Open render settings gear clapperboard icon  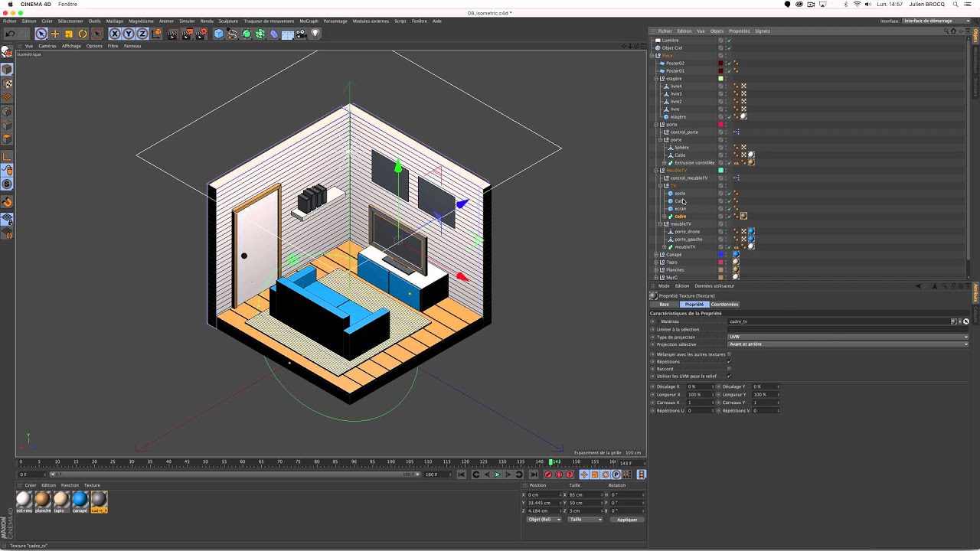click(201, 34)
